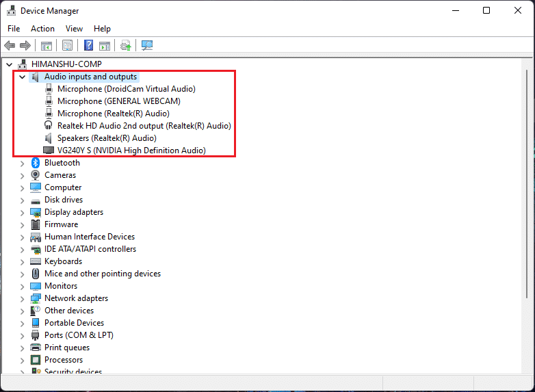Viewport: 535px width, 392px height.
Task: Select the Processors label
Action: pyautogui.click(x=64, y=360)
